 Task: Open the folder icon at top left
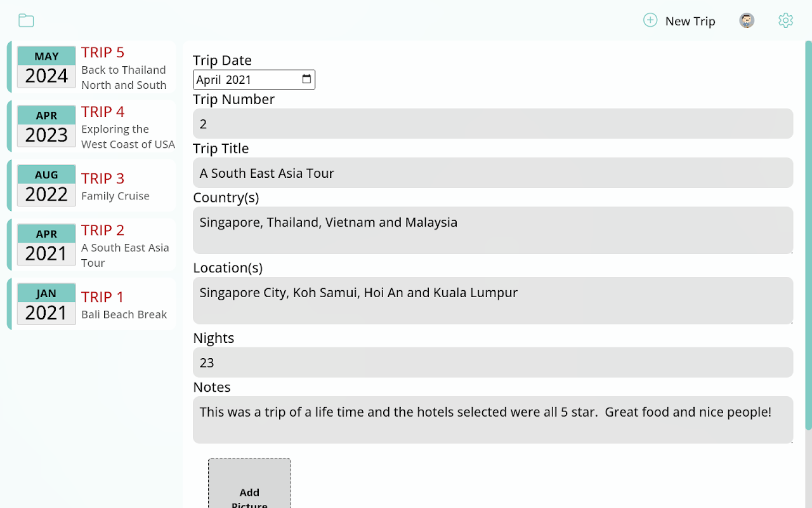tap(26, 20)
